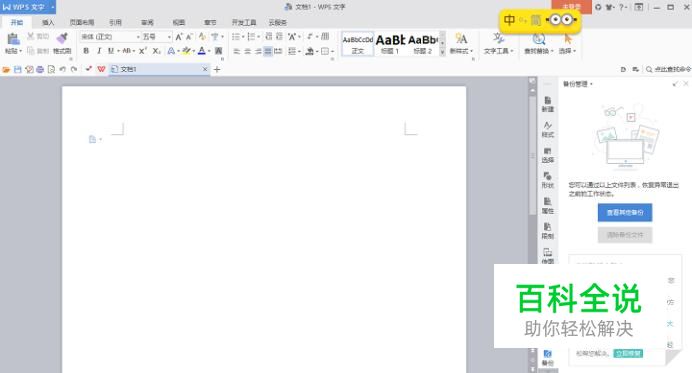
Task: Switch to the 插入 (Insert) tab
Action: (48, 22)
